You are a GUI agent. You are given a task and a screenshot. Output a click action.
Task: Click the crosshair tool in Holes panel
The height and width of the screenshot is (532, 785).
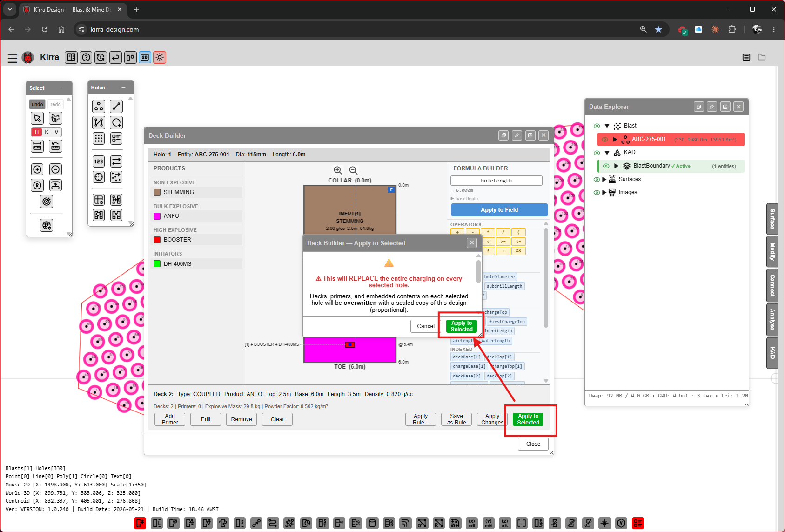click(99, 177)
